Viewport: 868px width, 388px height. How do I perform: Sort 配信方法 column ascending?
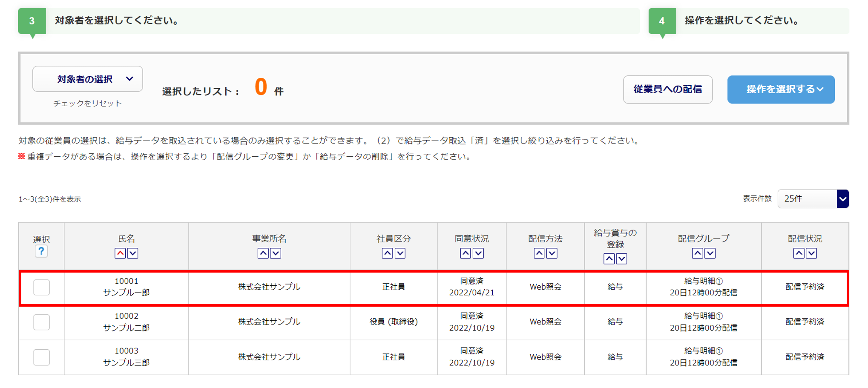(539, 253)
